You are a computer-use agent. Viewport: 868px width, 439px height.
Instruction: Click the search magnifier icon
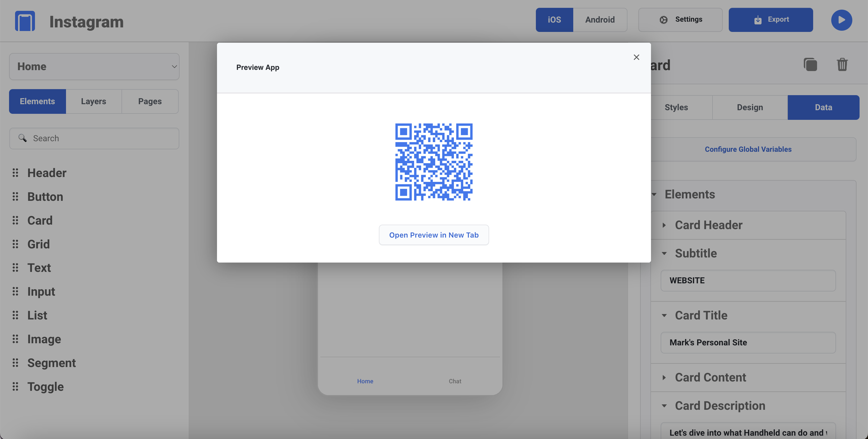(23, 138)
